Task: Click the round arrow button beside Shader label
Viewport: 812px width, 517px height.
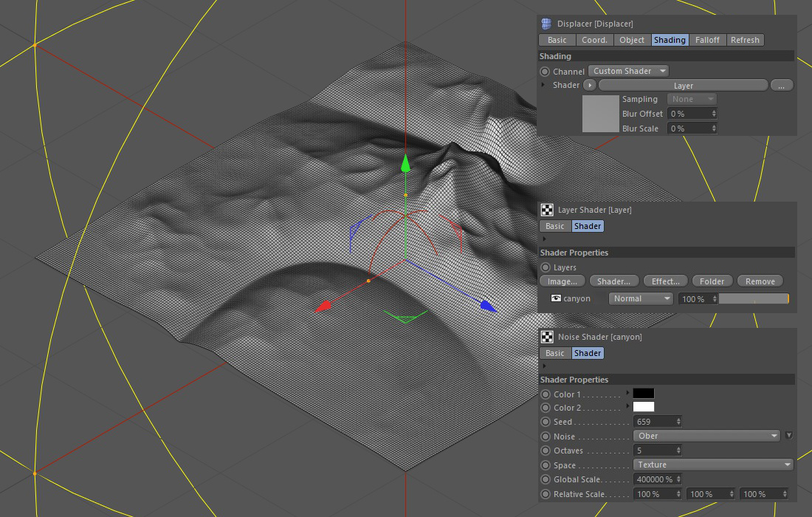Action: [590, 86]
